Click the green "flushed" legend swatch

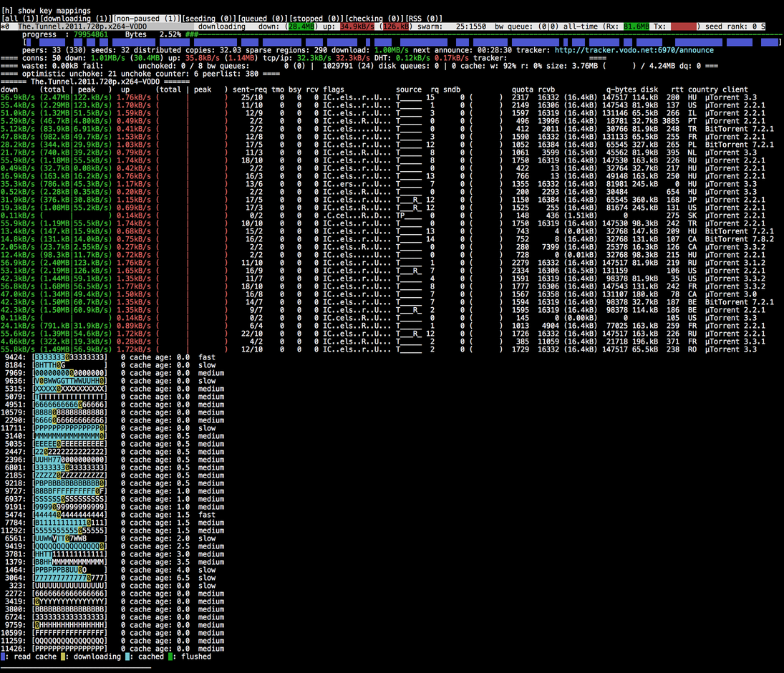pyautogui.click(x=170, y=657)
